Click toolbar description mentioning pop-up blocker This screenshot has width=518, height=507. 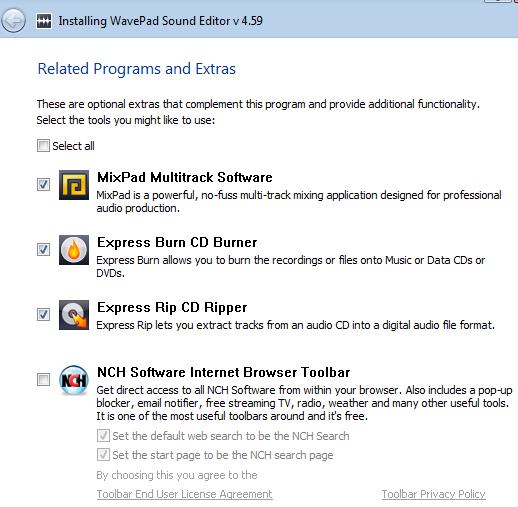tap(304, 403)
